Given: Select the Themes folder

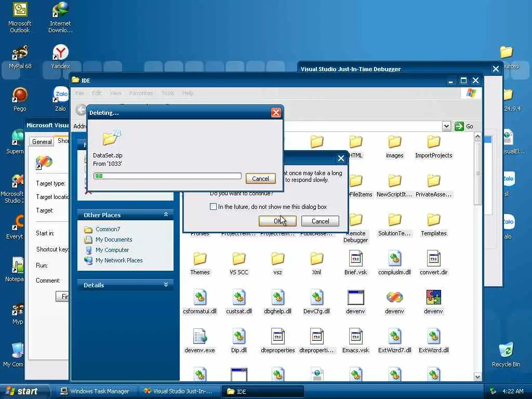Looking at the screenshot, I should [200, 263].
